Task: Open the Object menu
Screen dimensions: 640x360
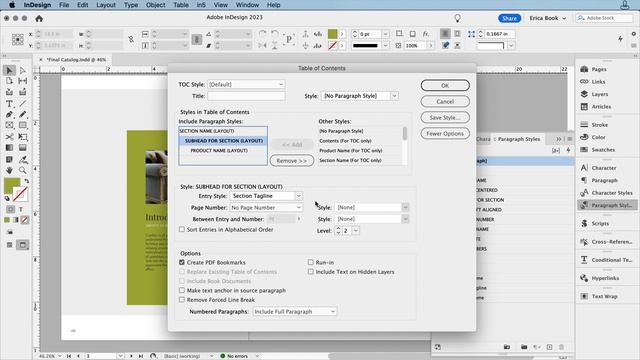Action: tap(156, 5)
